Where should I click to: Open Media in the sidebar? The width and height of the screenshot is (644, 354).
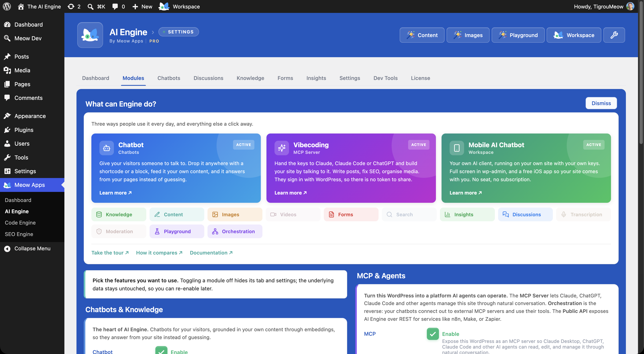click(x=32, y=70)
